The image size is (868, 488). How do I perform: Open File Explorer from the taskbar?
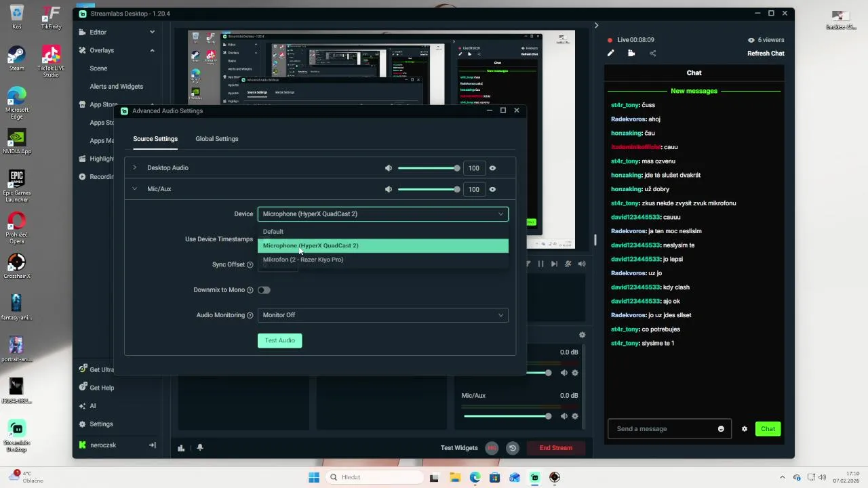(454, 477)
